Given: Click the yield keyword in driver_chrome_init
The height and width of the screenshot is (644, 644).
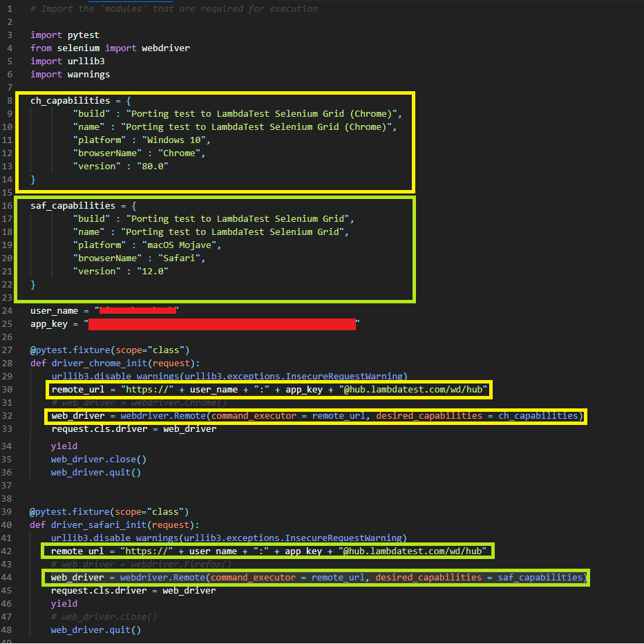Looking at the screenshot, I should pos(64,446).
